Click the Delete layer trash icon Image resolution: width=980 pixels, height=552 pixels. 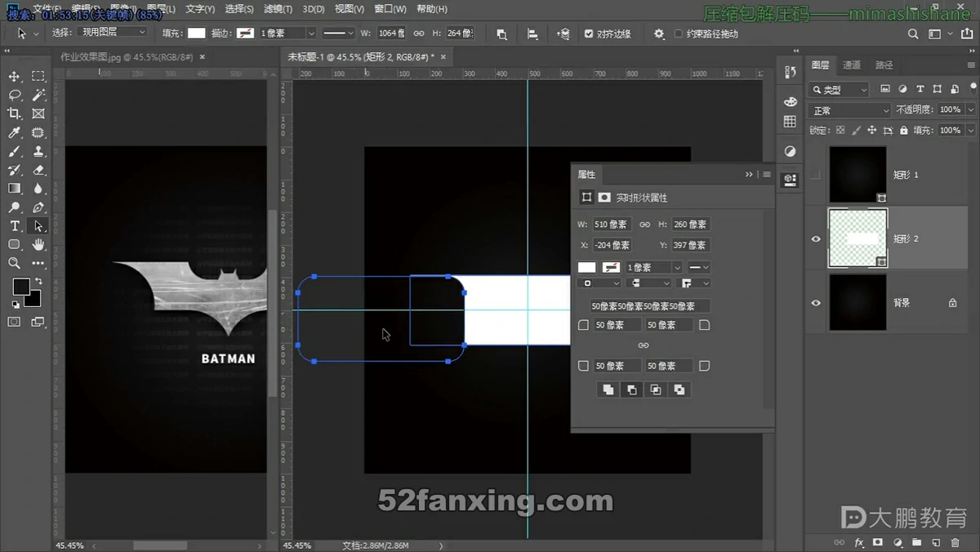955,542
